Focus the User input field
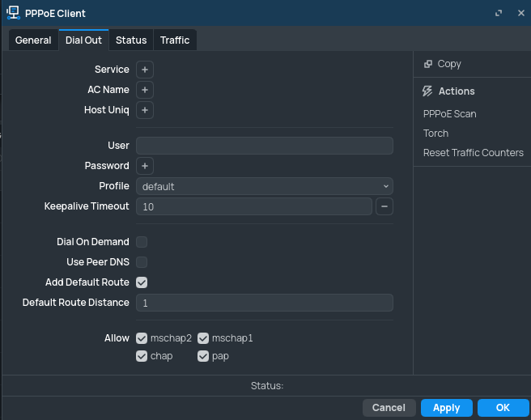This screenshot has height=420, width=531. click(x=265, y=146)
